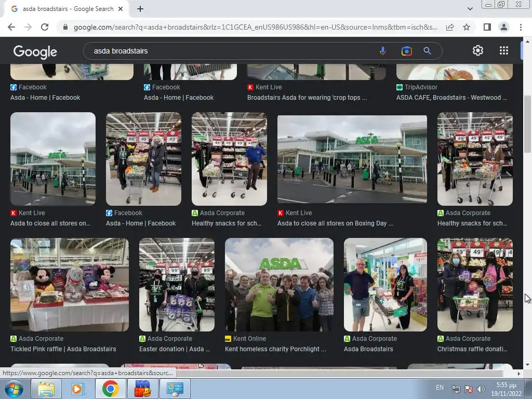Launch Windows Media Player from taskbar

pyautogui.click(x=77, y=389)
